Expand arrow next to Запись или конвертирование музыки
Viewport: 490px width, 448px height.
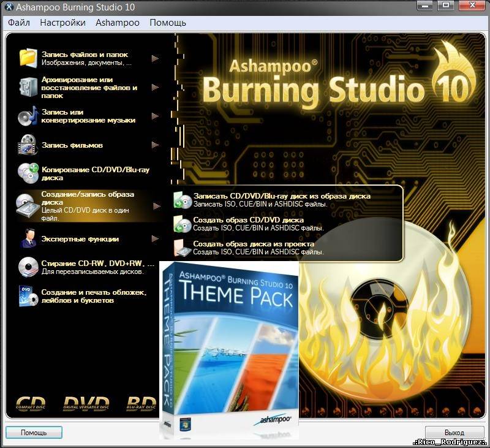[155, 116]
